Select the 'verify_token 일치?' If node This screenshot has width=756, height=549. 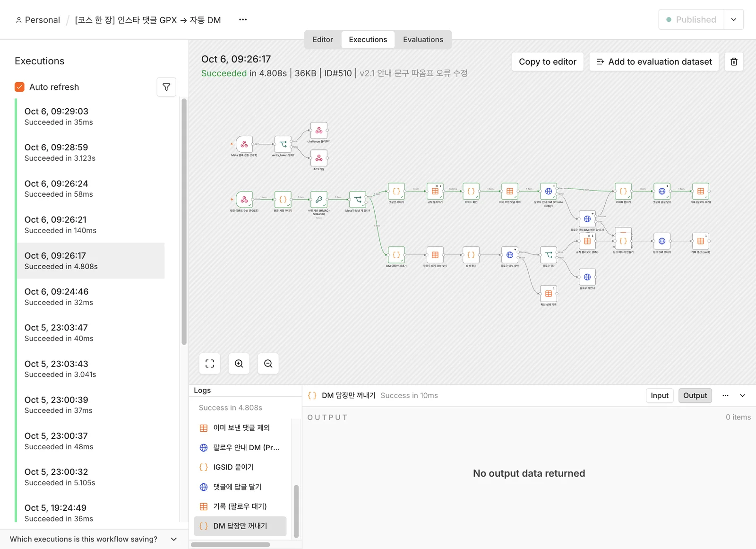[x=283, y=144]
